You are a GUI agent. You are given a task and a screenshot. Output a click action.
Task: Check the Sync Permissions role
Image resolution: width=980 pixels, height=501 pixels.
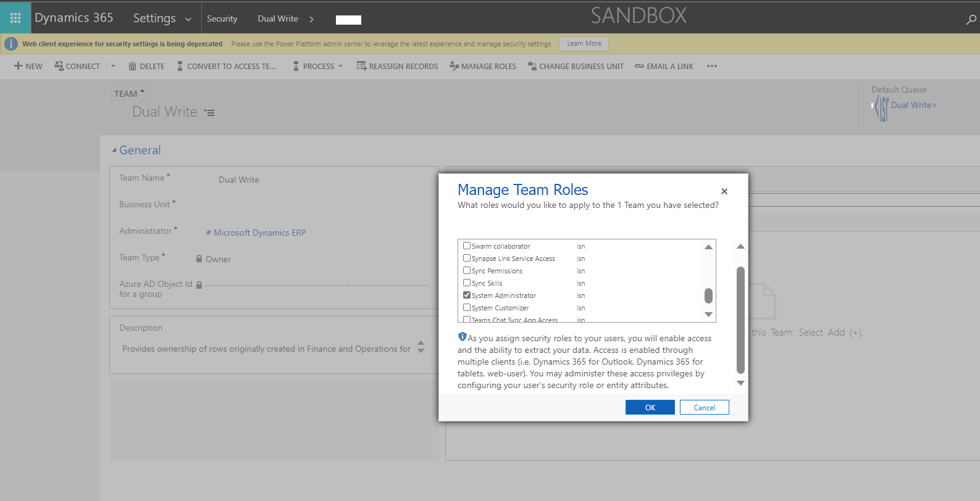click(x=467, y=270)
